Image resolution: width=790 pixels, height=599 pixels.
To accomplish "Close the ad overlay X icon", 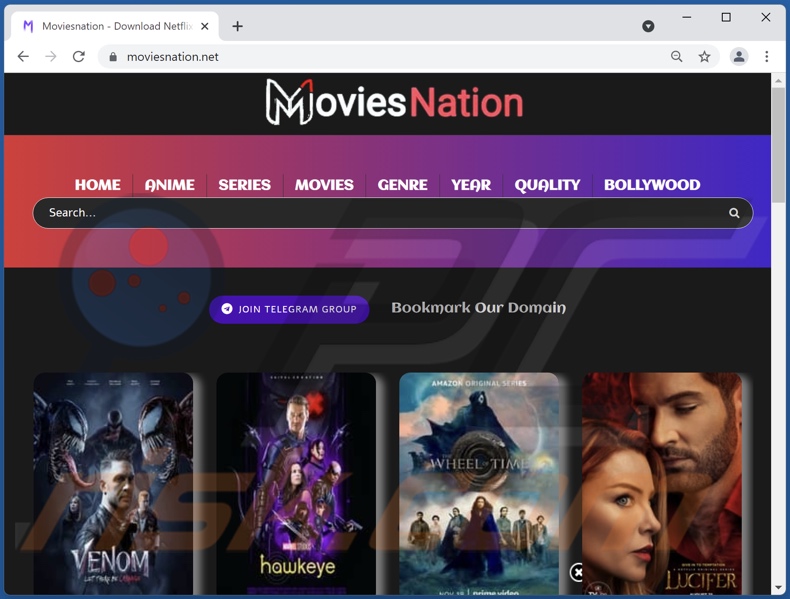I will point(578,572).
